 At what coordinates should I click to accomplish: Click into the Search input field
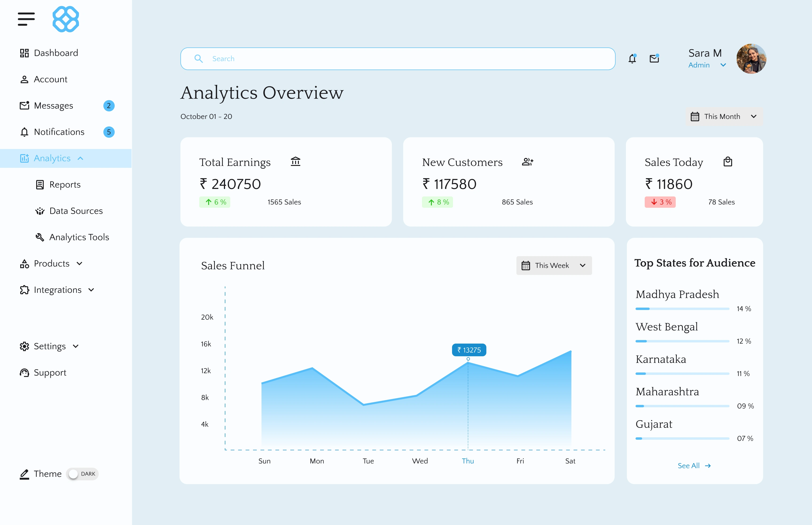tap(398, 59)
